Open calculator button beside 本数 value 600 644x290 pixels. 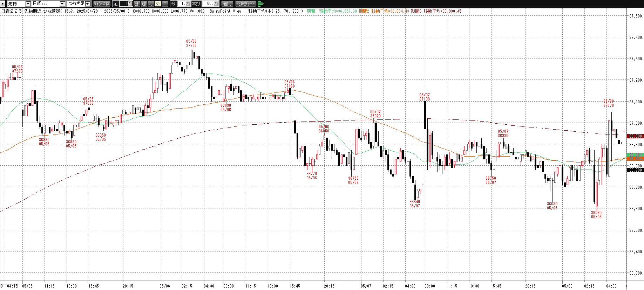click(x=216, y=4)
